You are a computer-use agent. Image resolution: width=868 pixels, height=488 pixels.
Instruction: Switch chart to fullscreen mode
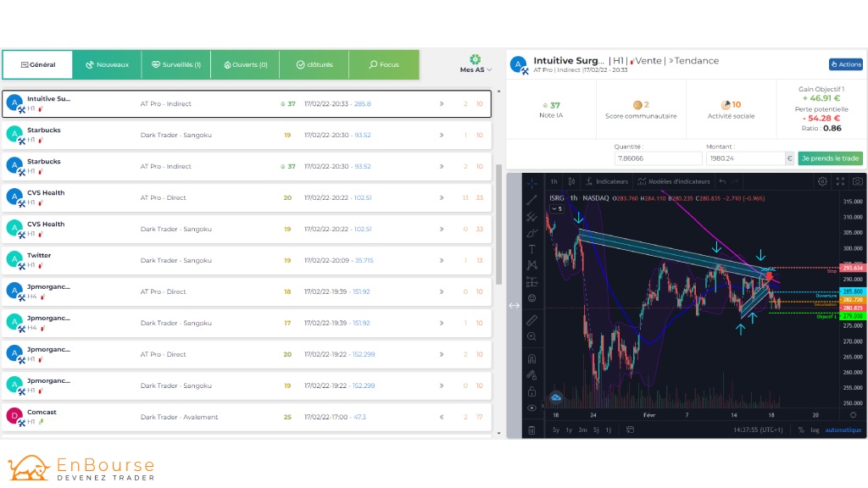point(840,181)
